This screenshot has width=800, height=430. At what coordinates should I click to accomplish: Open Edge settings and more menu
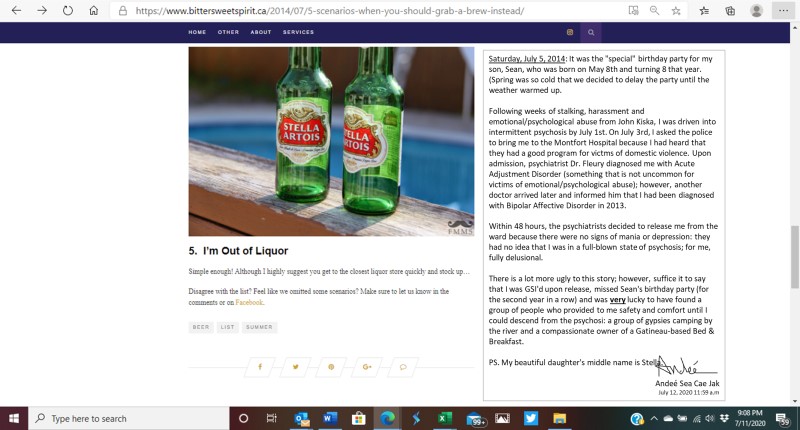coord(783,10)
